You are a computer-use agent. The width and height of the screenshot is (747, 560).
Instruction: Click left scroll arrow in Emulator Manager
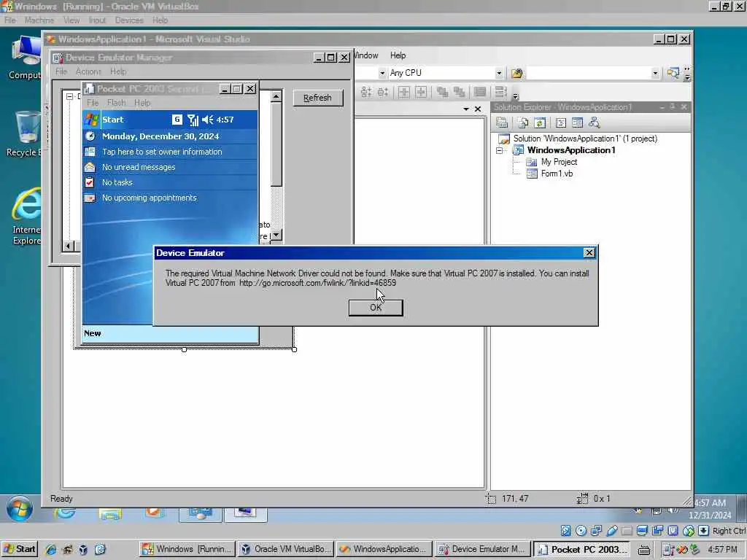pos(68,246)
